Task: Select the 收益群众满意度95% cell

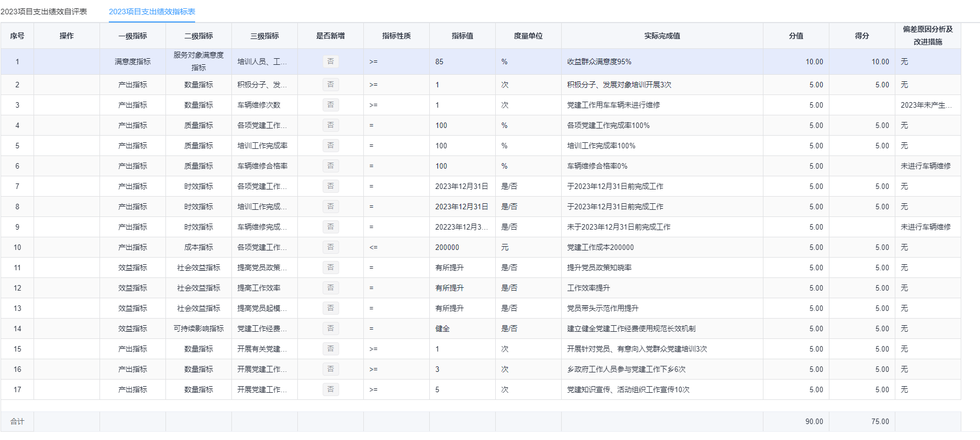Action: click(599, 62)
